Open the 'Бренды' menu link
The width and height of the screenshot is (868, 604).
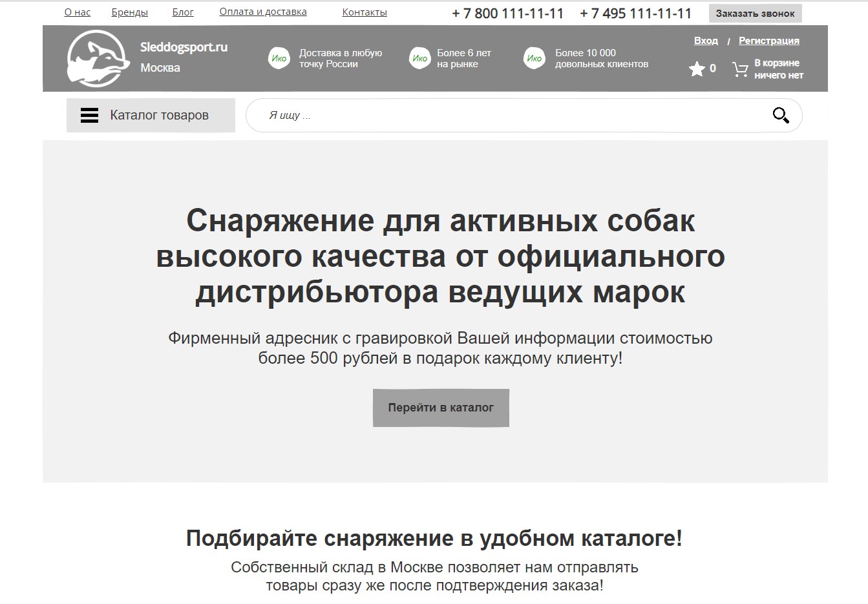129,12
